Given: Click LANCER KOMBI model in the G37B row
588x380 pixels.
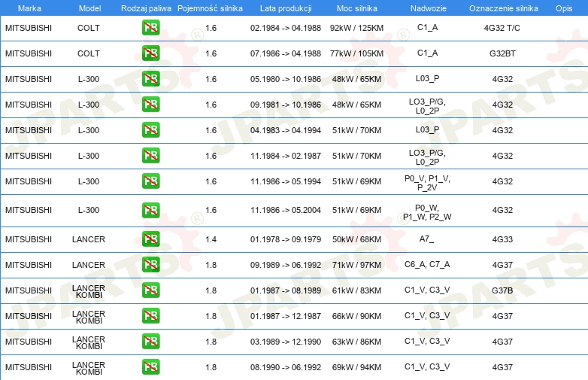Looking at the screenshot, I should (x=89, y=291).
